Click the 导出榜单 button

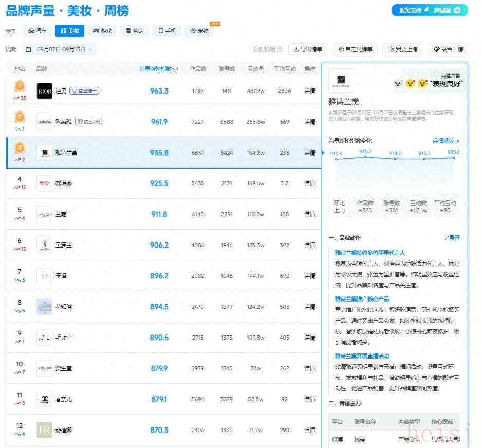[x=308, y=49]
